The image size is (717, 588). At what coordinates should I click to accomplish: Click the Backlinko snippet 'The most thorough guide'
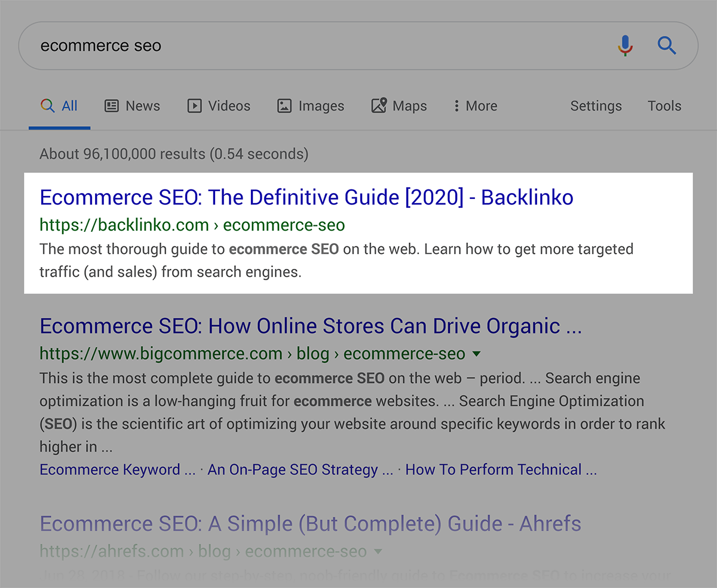point(336,261)
